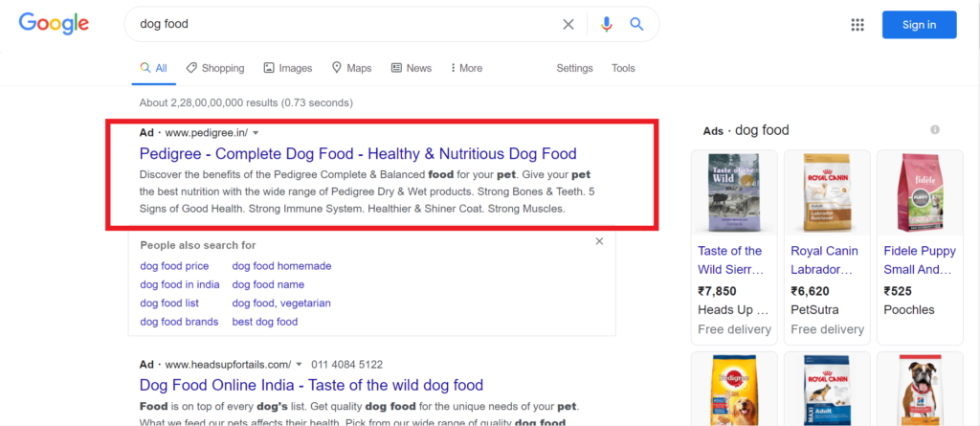Open Pedigree Complete Dog Food ad link
Viewport: 980px width, 426px height.
click(x=358, y=154)
